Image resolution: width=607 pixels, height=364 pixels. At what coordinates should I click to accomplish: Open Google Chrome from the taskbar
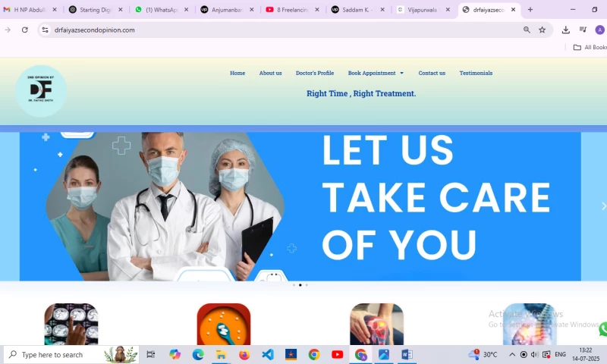[x=314, y=354]
